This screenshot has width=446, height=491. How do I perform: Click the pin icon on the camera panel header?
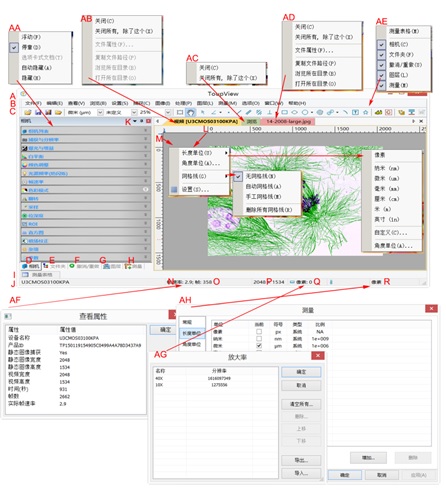[x=141, y=121]
